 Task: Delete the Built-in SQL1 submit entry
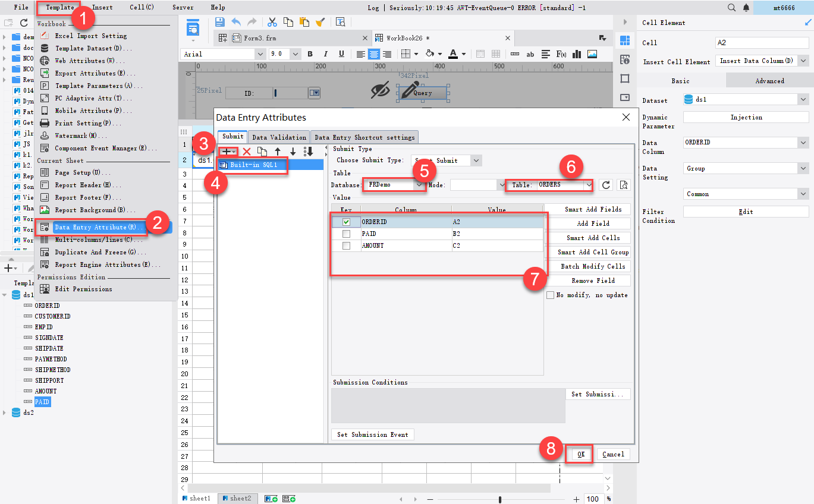(246, 152)
